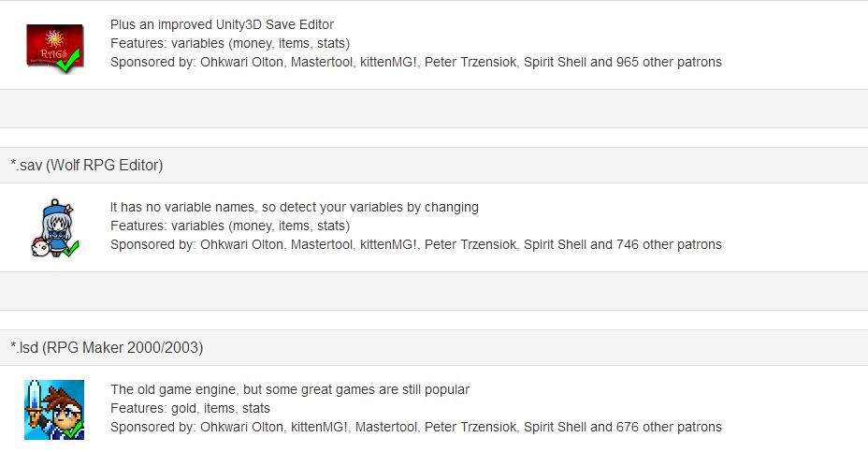Open the *.lsd (RPG Maker 2000/2003) section header
The height and width of the screenshot is (452, 868).
[107, 348]
